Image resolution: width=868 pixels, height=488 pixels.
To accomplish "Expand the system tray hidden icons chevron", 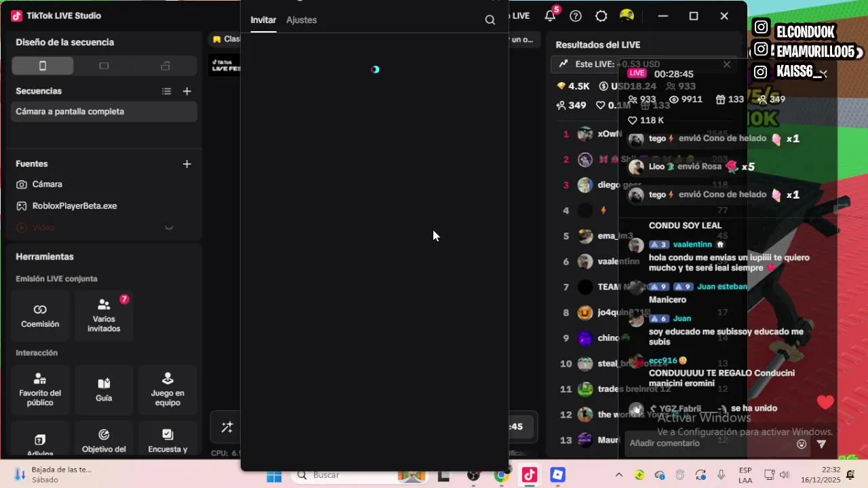I will pos(618,475).
